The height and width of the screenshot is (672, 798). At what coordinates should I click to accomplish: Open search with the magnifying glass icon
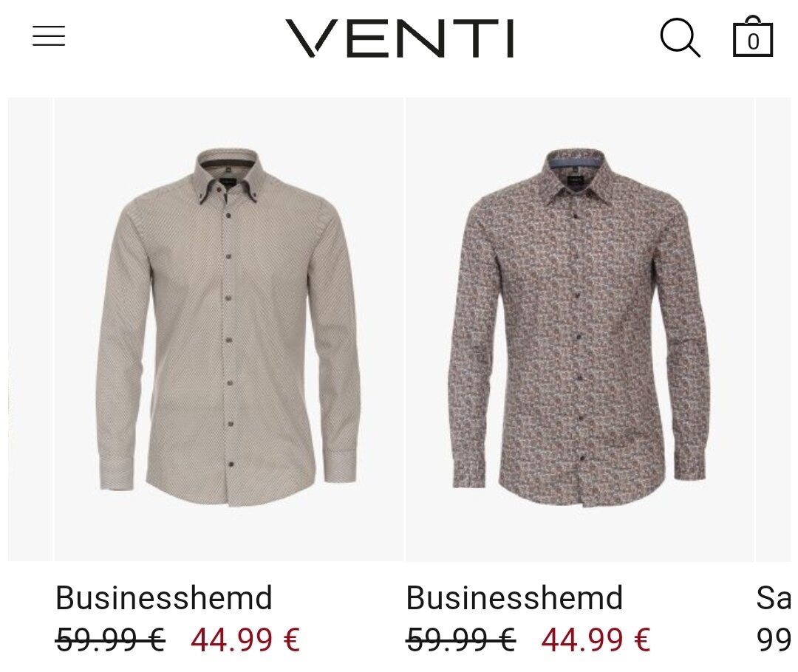680,37
